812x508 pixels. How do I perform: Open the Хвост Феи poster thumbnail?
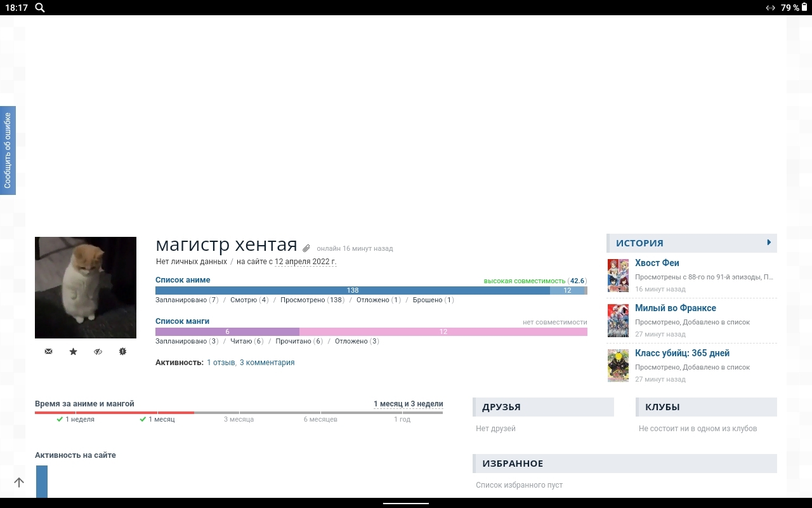pyautogui.click(x=618, y=276)
